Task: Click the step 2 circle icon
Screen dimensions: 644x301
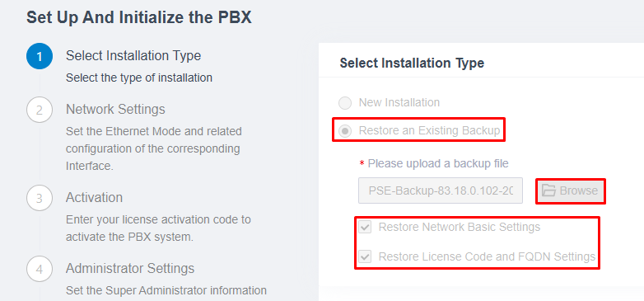Action: tap(40, 110)
